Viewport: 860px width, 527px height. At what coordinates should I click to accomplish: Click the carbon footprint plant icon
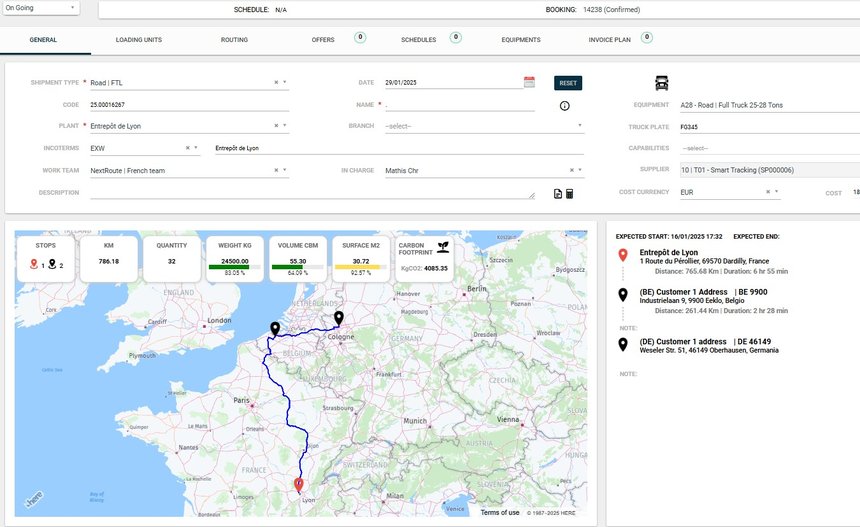pyautogui.click(x=443, y=247)
